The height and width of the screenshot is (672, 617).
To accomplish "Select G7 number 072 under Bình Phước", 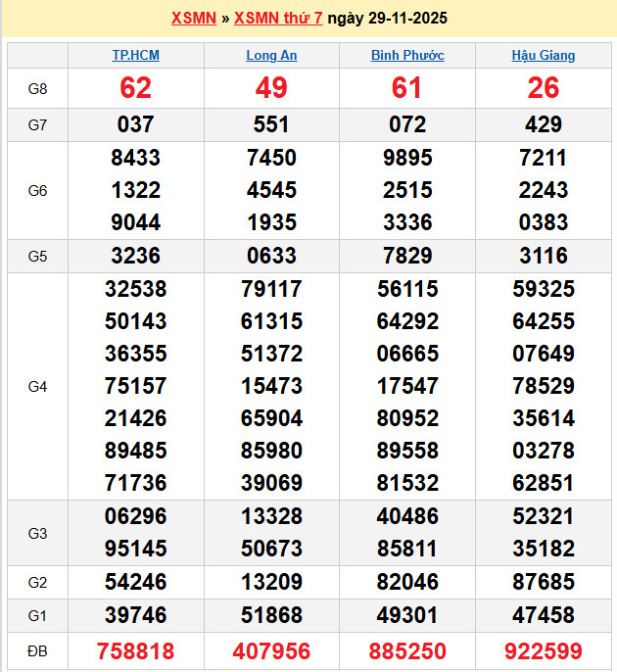I will (x=407, y=124).
